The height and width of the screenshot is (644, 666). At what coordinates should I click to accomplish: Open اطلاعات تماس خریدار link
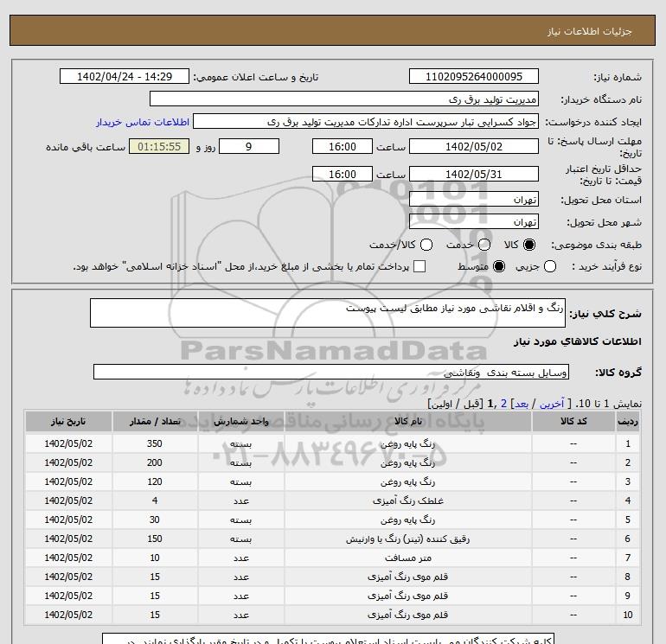click(x=143, y=122)
